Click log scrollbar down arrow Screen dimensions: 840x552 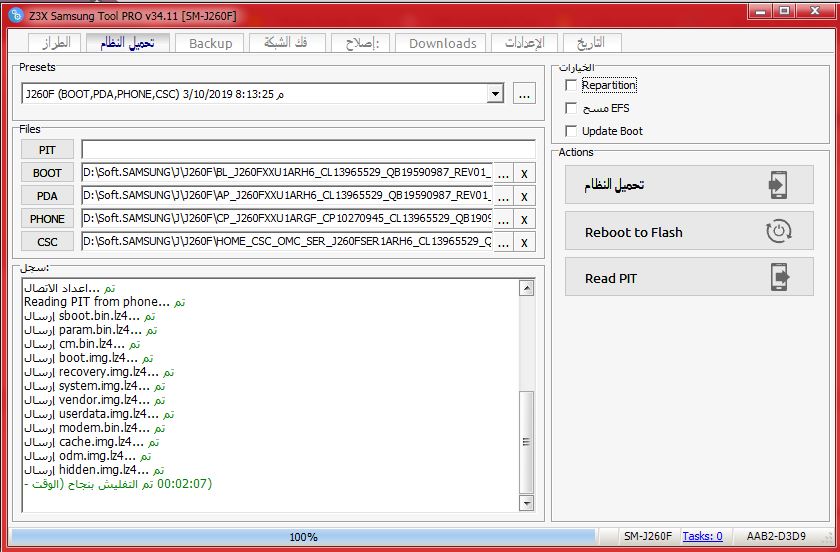pyautogui.click(x=527, y=503)
